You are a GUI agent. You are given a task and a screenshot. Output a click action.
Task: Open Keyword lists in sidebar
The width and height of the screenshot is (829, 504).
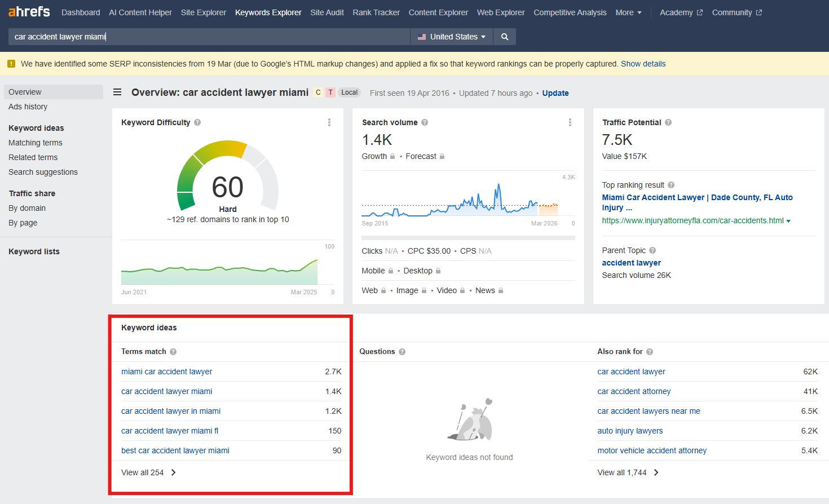pyautogui.click(x=34, y=251)
